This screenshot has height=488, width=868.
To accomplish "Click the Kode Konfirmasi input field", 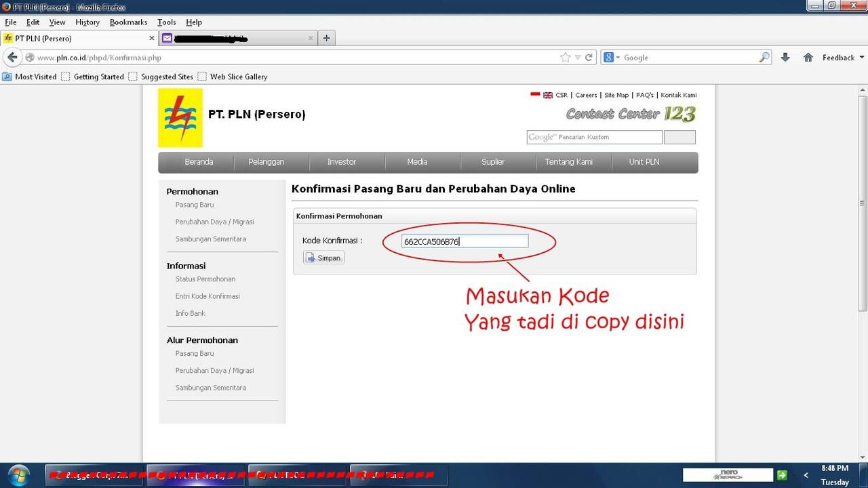I will tap(465, 241).
